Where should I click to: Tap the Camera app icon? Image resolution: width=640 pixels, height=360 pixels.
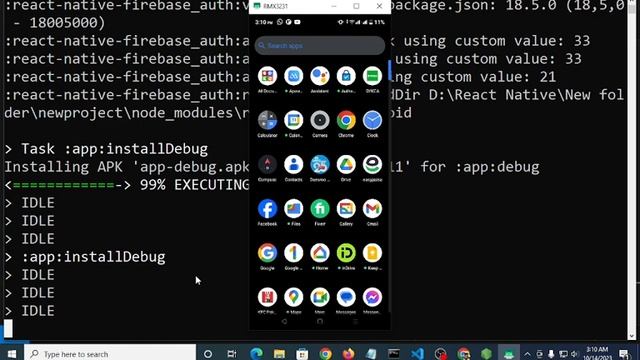pos(320,120)
